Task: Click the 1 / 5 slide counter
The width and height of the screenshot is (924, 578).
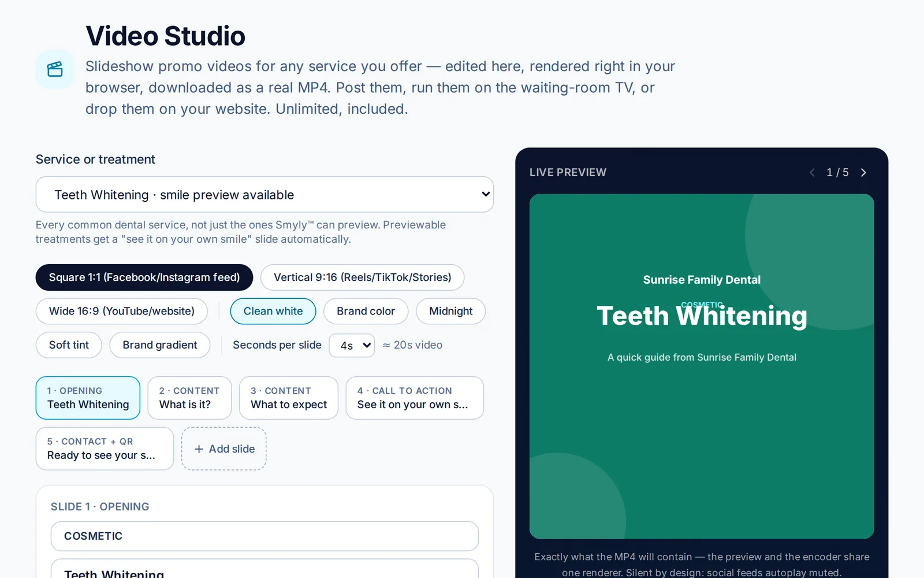Action: (837, 172)
